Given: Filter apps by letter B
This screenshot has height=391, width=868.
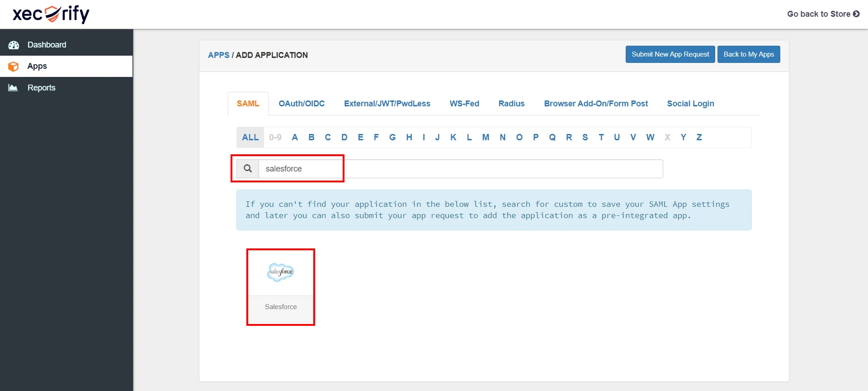Looking at the screenshot, I should coord(311,137).
